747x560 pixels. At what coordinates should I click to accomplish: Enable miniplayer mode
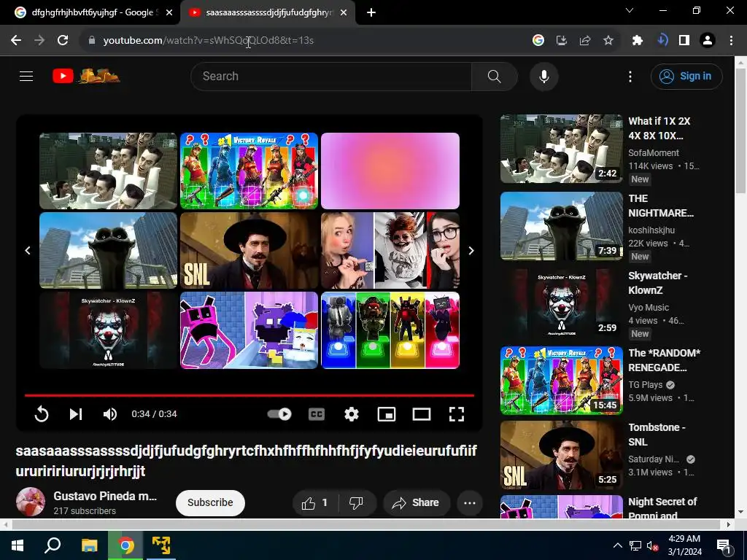(x=387, y=414)
